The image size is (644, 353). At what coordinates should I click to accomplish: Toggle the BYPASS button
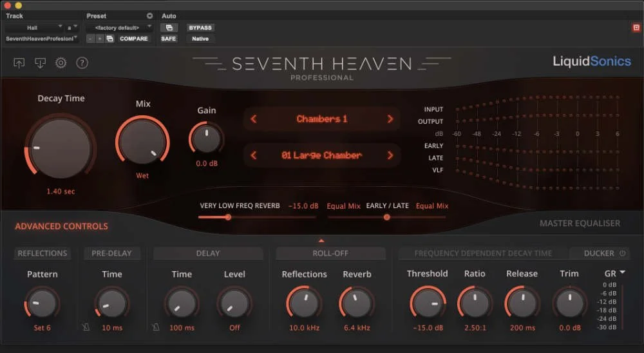(x=200, y=28)
